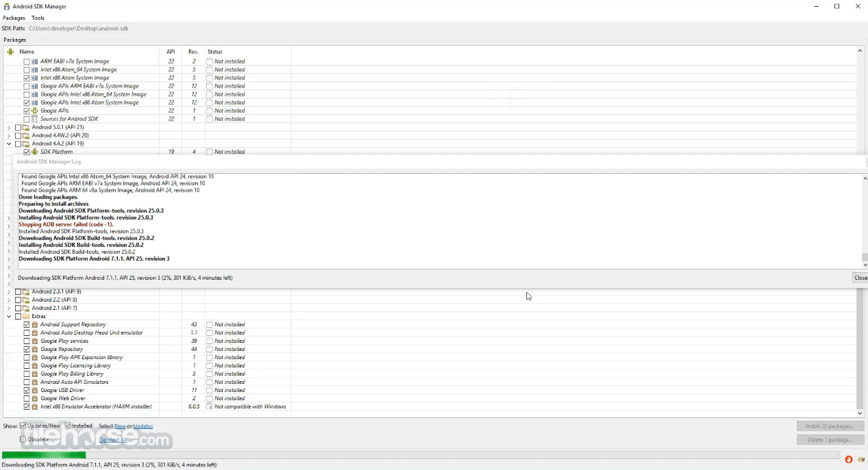
Task: Click the SDK Path value text
Action: 79,29
